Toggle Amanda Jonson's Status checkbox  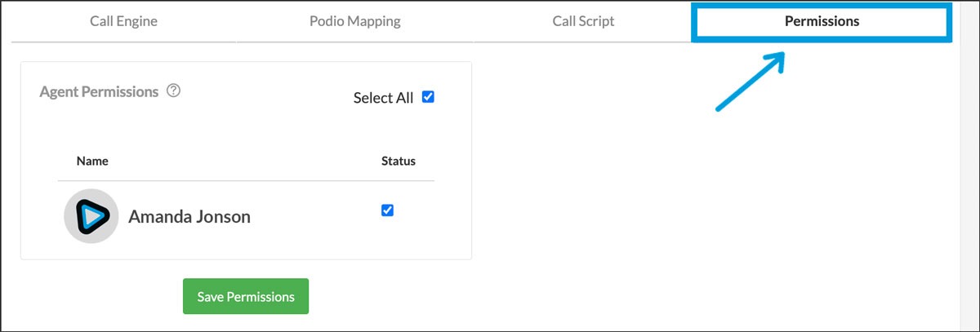[388, 210]
